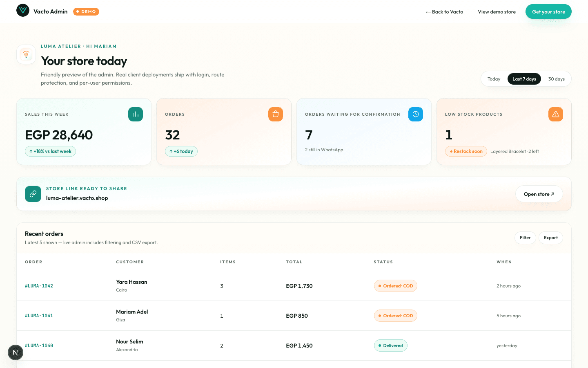Go back to Vacto link
The width and height of the screenshot is (588, 368).
[444, 12]
